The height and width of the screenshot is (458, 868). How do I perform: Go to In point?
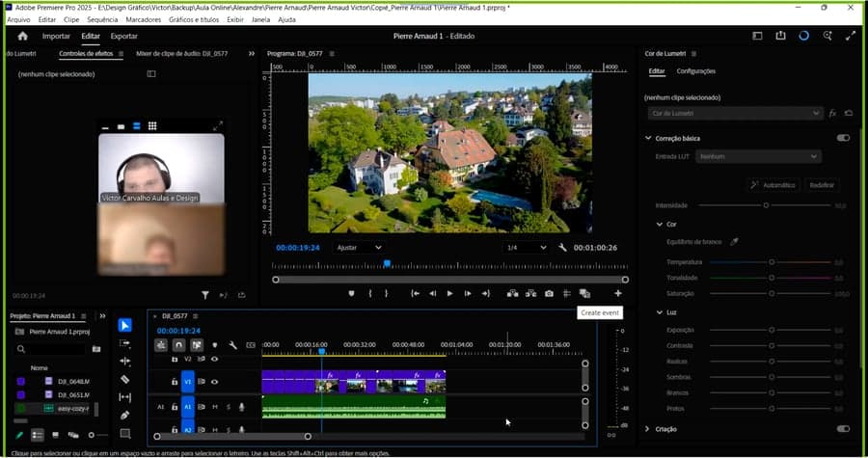[415, 294]
